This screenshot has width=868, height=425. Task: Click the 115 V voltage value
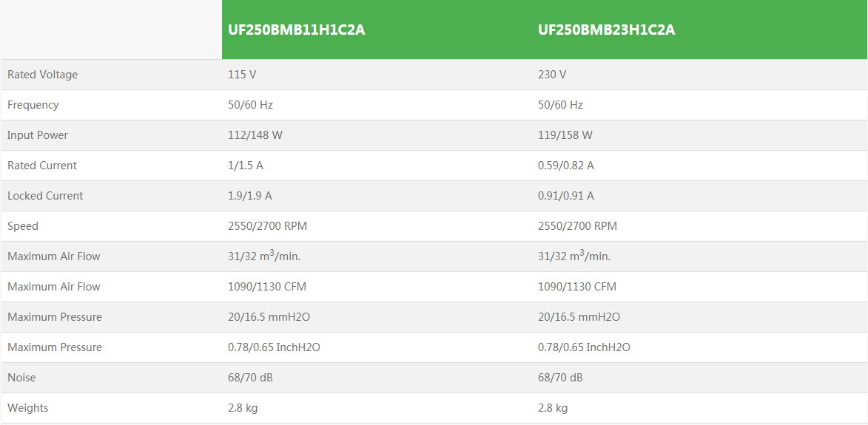242,75
